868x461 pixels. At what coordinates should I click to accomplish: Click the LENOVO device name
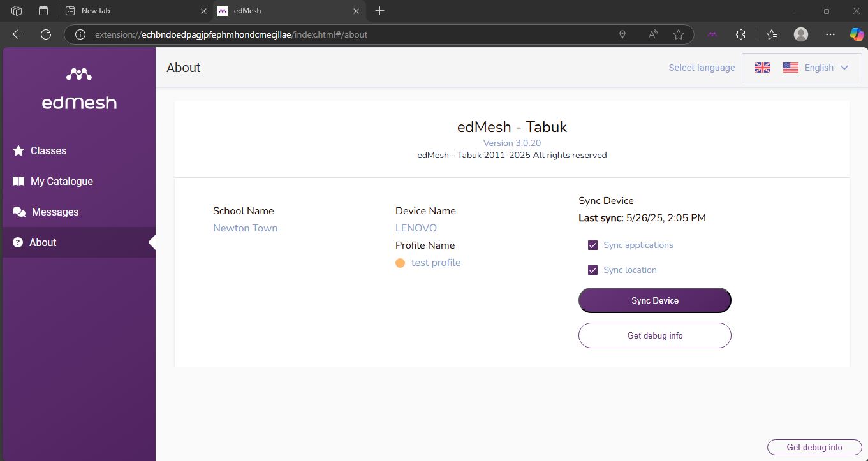coord(416,228)
